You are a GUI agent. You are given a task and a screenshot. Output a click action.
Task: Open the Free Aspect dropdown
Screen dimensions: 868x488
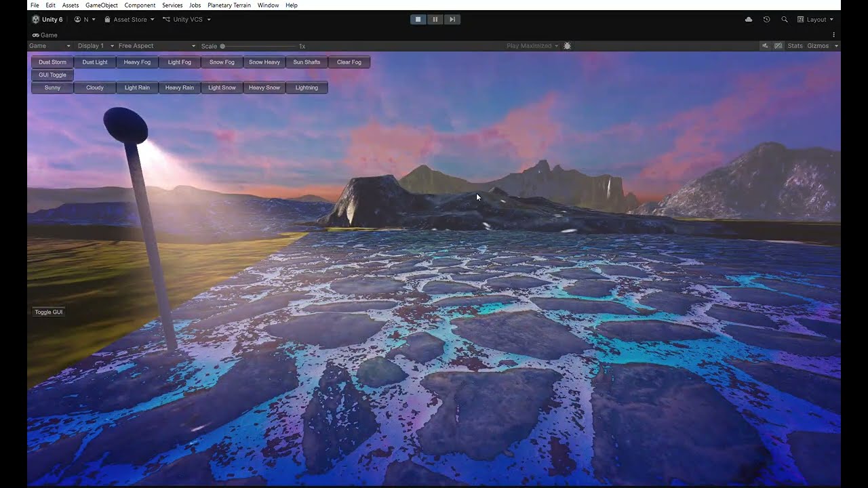pyautogui.click(x=157, y=46)
